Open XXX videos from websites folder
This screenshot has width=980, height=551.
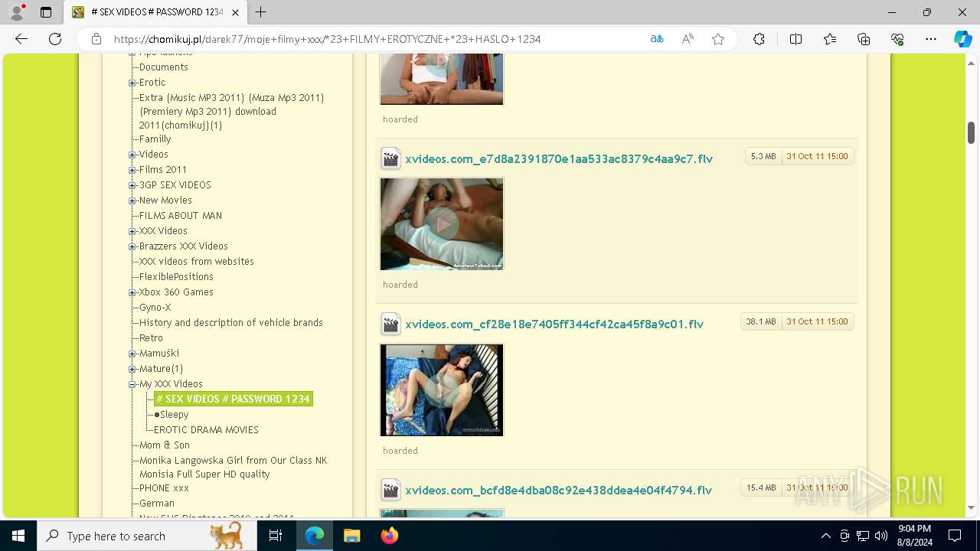pos(196,262)
